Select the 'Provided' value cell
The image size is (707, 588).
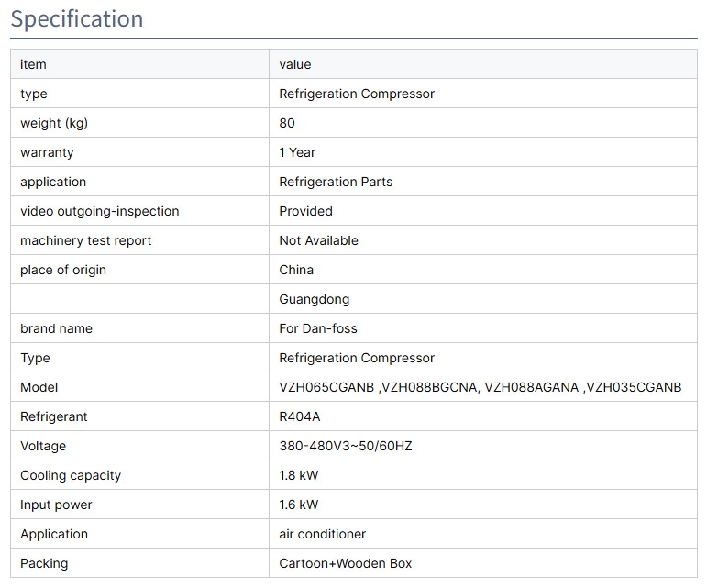pyautogui.click(x=305, y=211)
